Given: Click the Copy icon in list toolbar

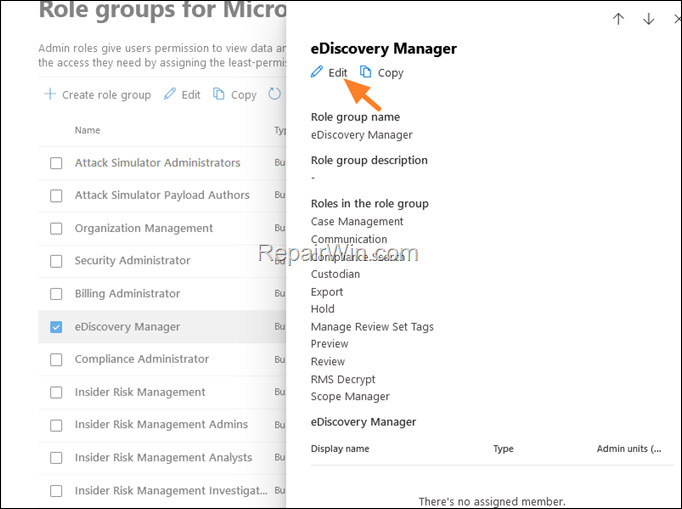Looking at the screenshot, I should pyautogui.click(x=219, y=94).
